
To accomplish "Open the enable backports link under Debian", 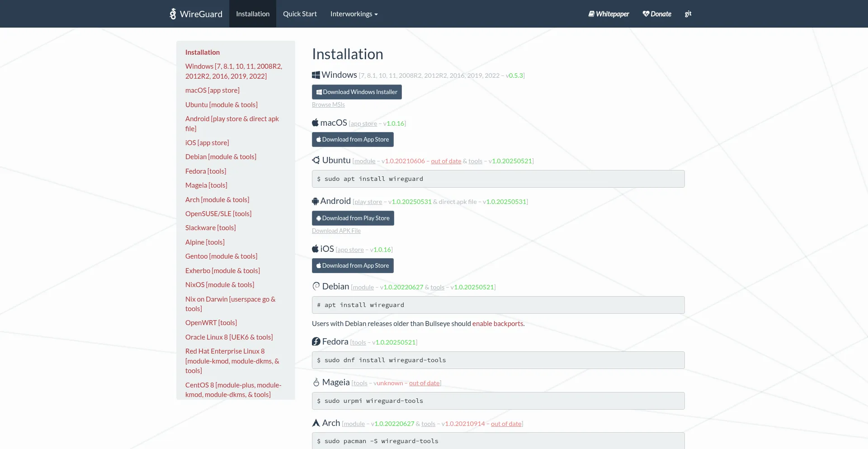I will [x=497, y=323].
